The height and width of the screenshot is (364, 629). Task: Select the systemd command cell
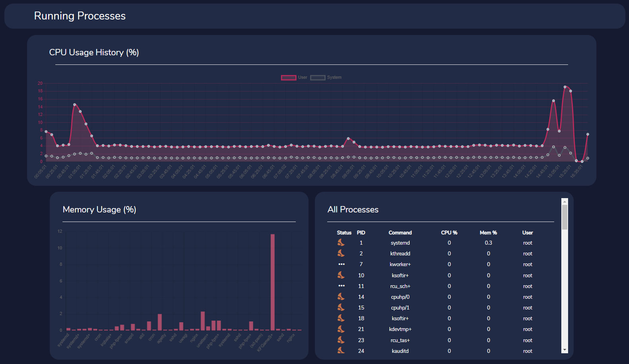tap(400, 243)
